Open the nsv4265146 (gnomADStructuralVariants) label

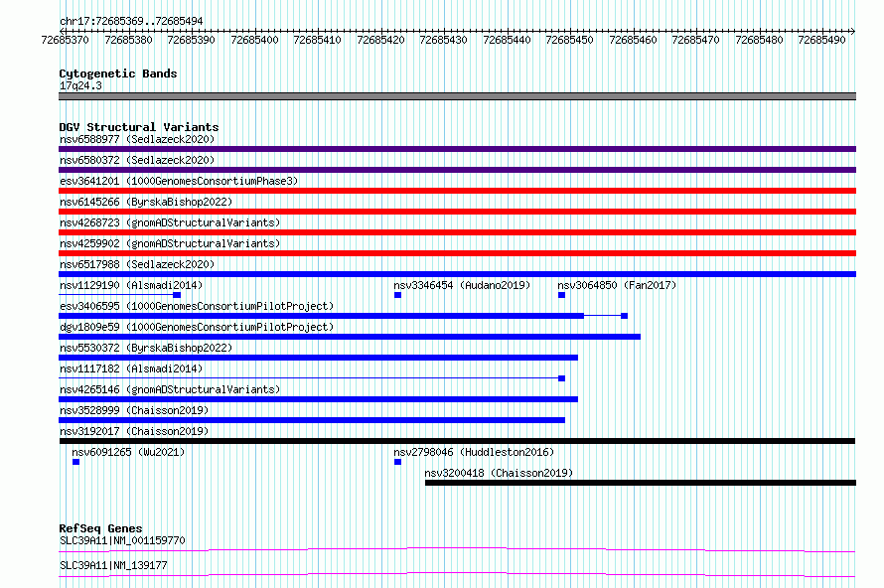pos(170,389)
